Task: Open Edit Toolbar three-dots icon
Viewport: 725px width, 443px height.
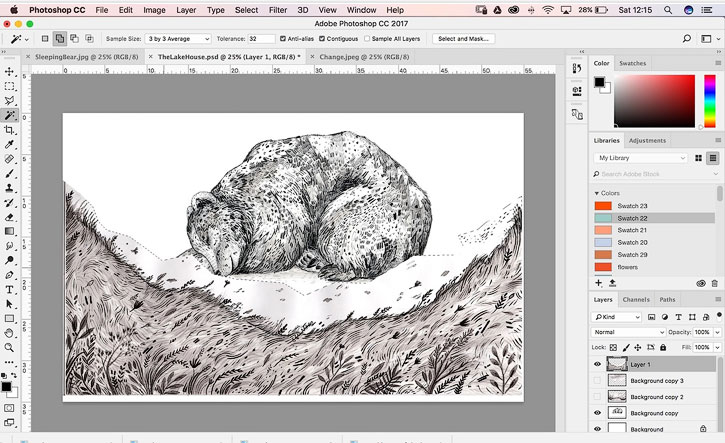Action: [9, 362]
